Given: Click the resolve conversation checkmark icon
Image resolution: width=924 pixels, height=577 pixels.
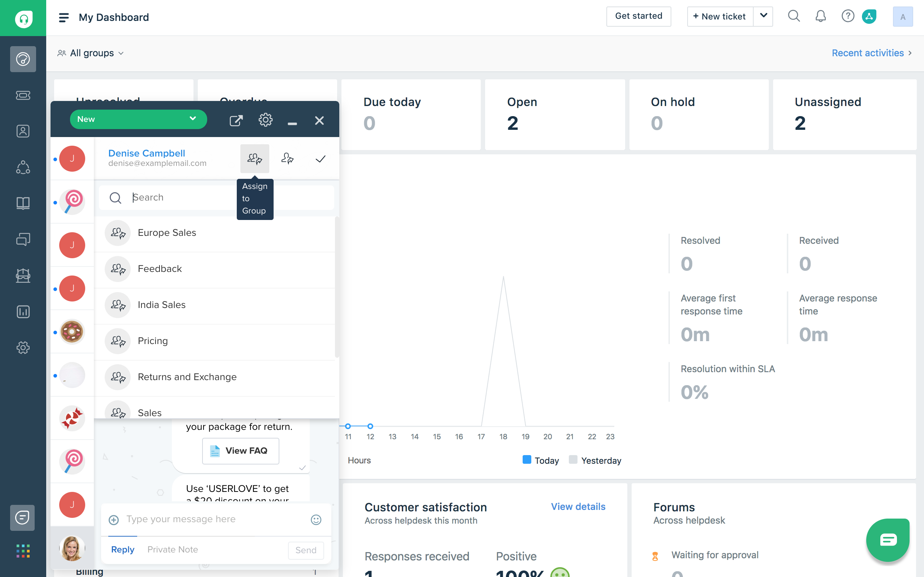Looking at the screenshot, I should [321, 158].
